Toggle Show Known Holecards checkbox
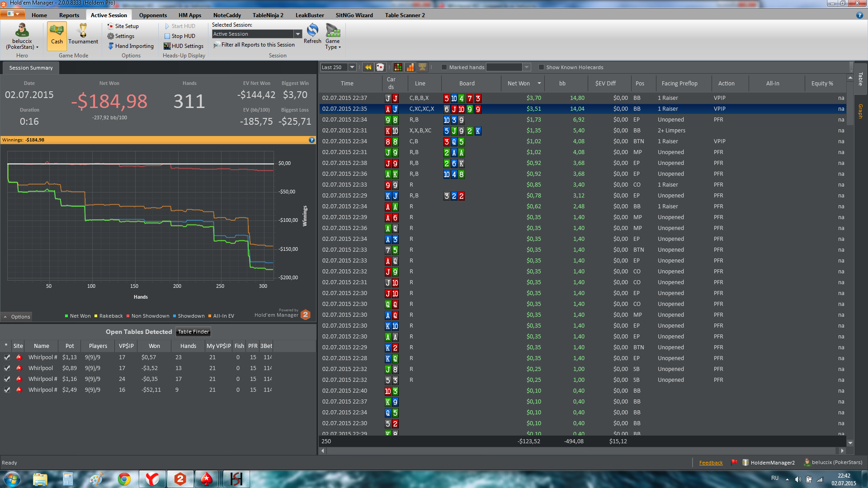The width and height of the screenshot is (868, 488). click(x=541, y=67)
